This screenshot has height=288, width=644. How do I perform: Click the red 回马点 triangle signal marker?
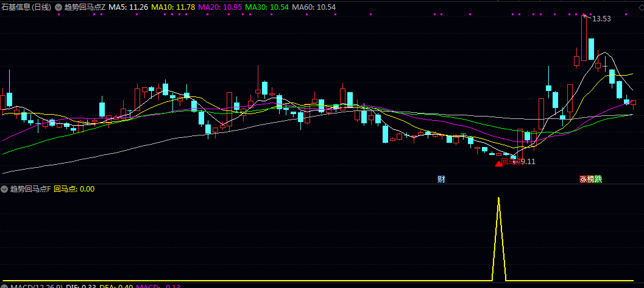point(498,163)
